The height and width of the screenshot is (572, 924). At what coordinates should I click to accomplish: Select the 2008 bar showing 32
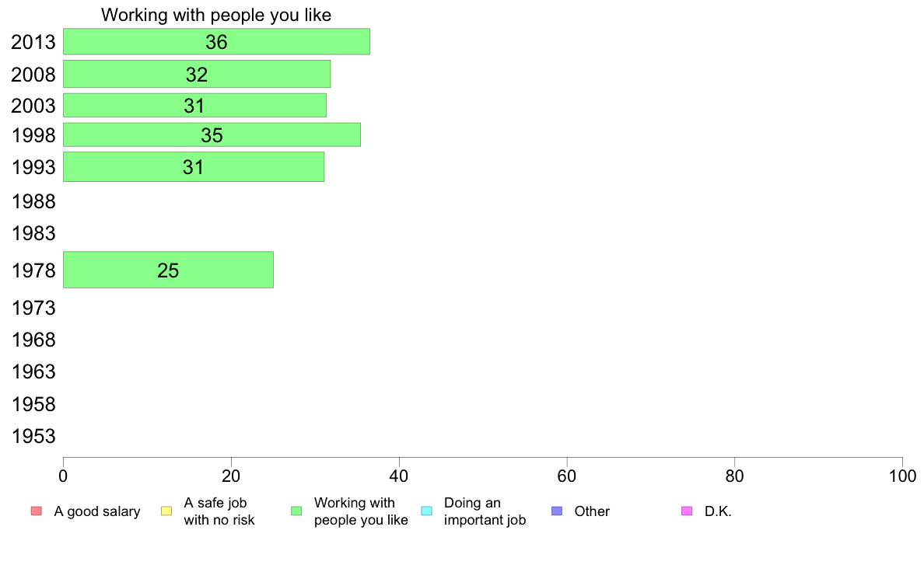point(197,74)
